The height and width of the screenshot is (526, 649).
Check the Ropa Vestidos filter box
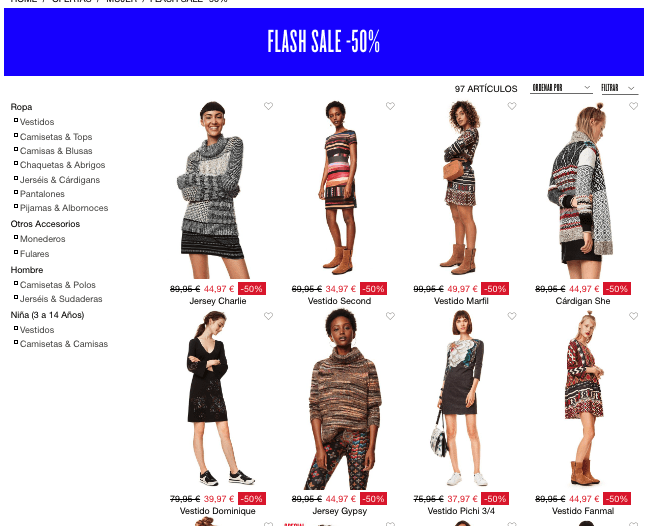16,120
